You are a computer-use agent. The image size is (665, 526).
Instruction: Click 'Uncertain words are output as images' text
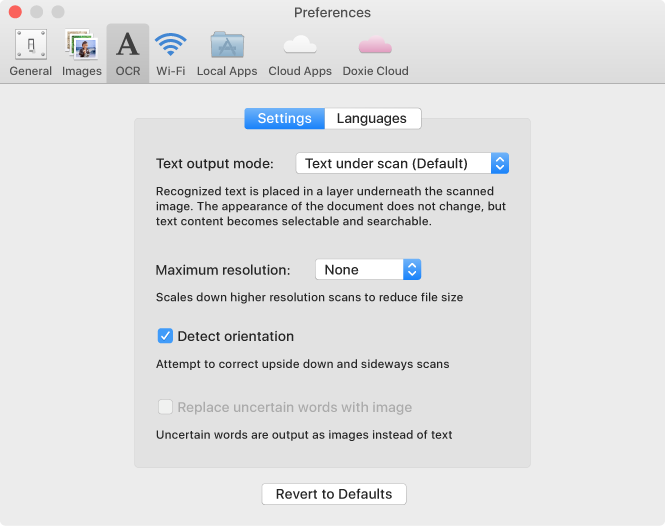point(304,435)
